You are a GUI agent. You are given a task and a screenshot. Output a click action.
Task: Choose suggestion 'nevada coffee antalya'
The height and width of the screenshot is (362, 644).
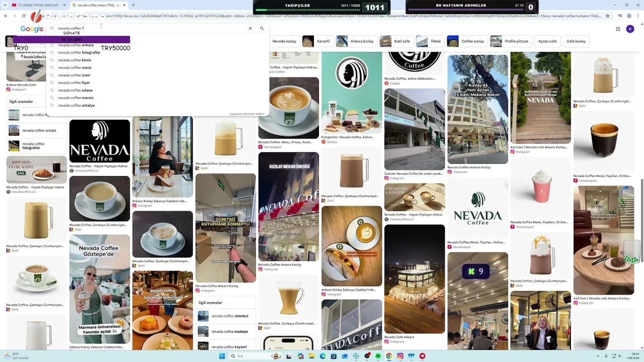157,106
